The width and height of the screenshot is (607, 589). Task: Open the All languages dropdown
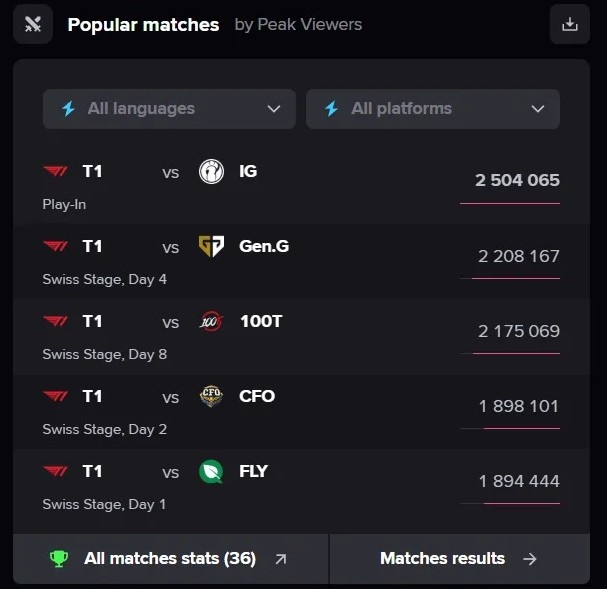169,109
